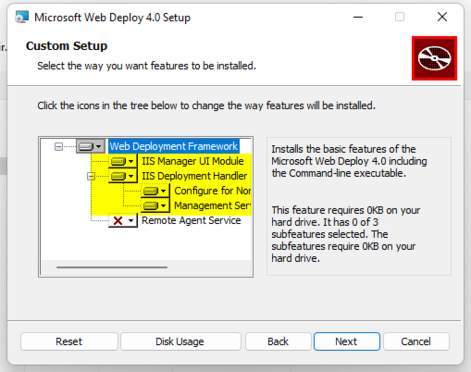Open the Disk Usage dialog
The width and height of the screenshot is (471, 372).
pos(180,341)
